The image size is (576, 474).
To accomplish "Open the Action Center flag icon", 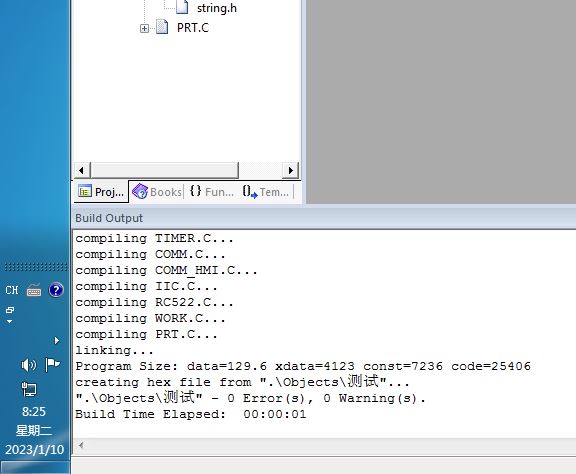I will click(52, 365).
